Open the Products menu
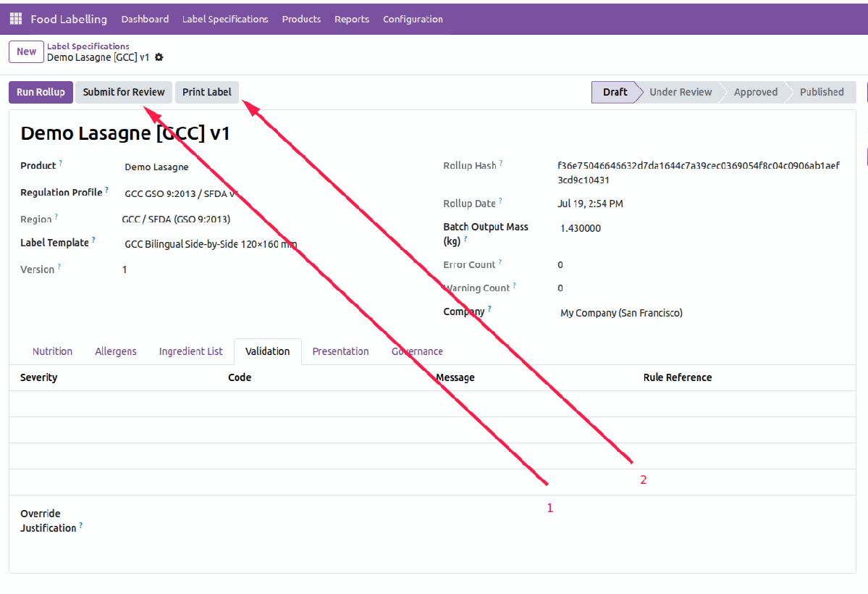The height and width of the screenshot is (594, 868). (x=301, y=19)
